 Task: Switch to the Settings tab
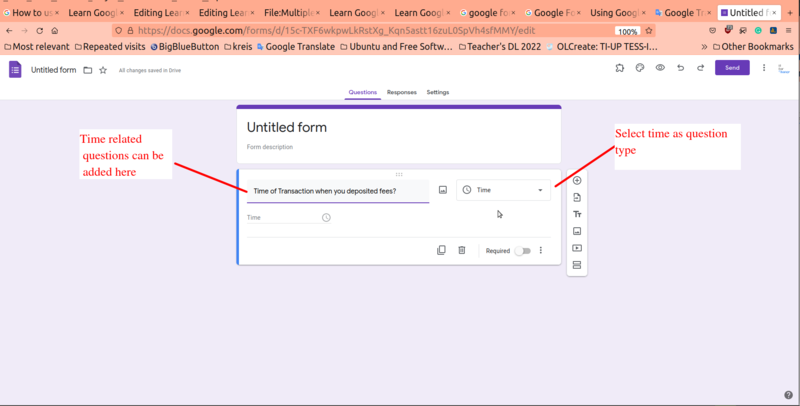click(x=438, y=92)
